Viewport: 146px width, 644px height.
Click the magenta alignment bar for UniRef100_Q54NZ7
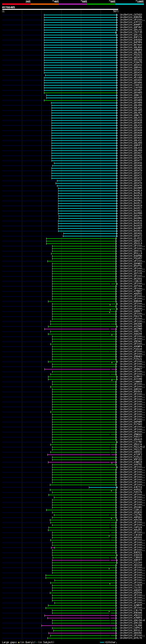pyautogui.click(x=81, y=369)
